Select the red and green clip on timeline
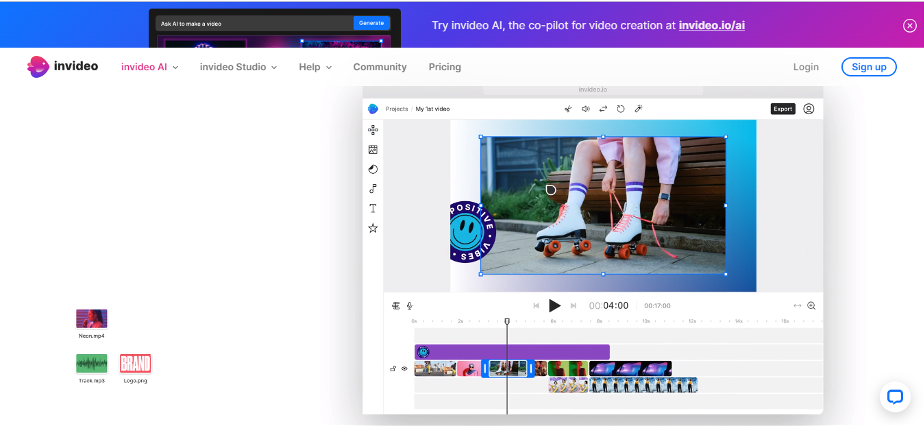 pyautogui.click(x=568, y=369)
